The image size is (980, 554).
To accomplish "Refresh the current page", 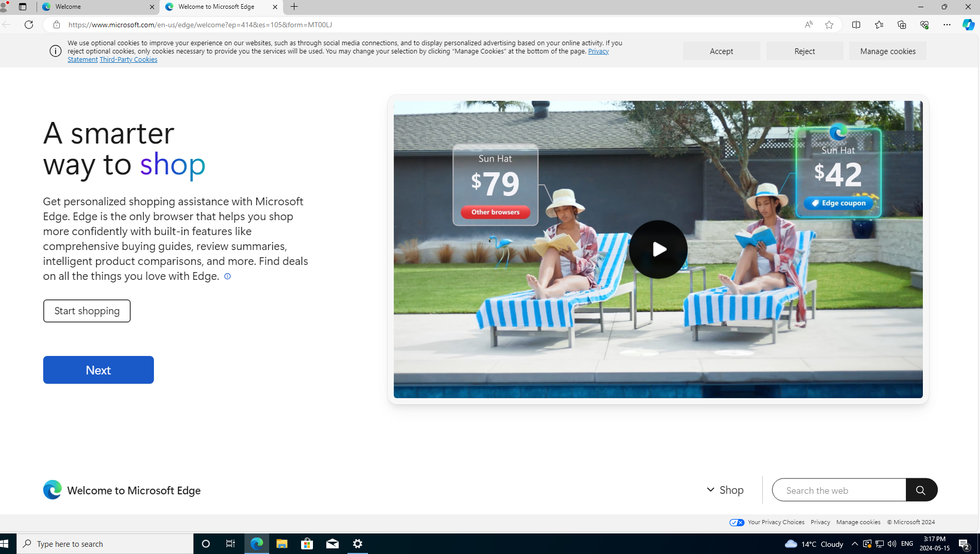I will point(29,25).
